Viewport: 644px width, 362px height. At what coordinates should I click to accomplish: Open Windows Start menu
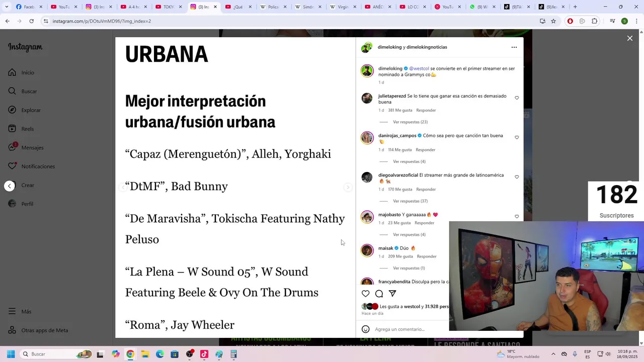pyautogui.click(x=11, y=354)
